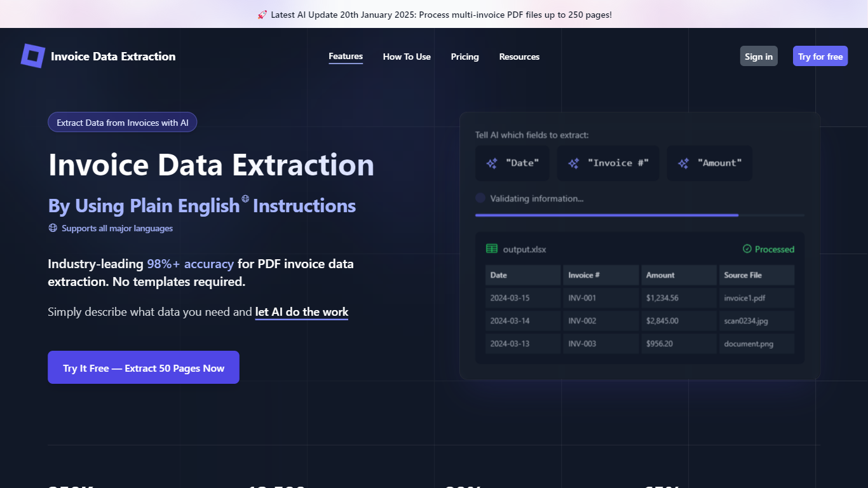Click the Source File column header
The height and width of the screenshot is (488, 868).
coord(757,275)
